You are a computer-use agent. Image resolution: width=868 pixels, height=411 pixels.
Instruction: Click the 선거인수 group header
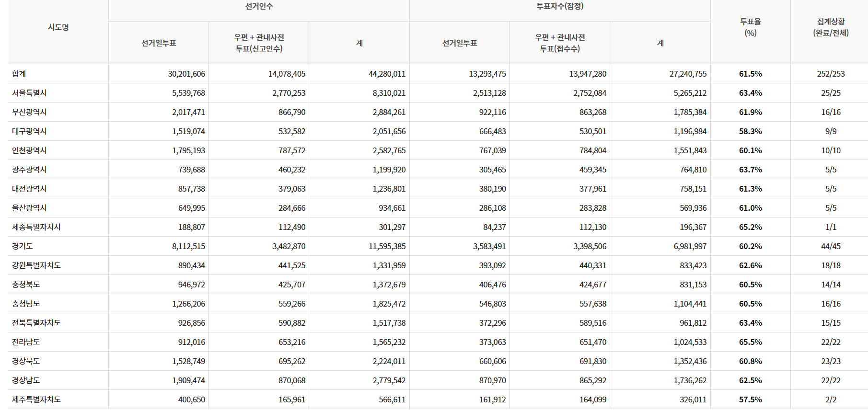pos(259,7)
